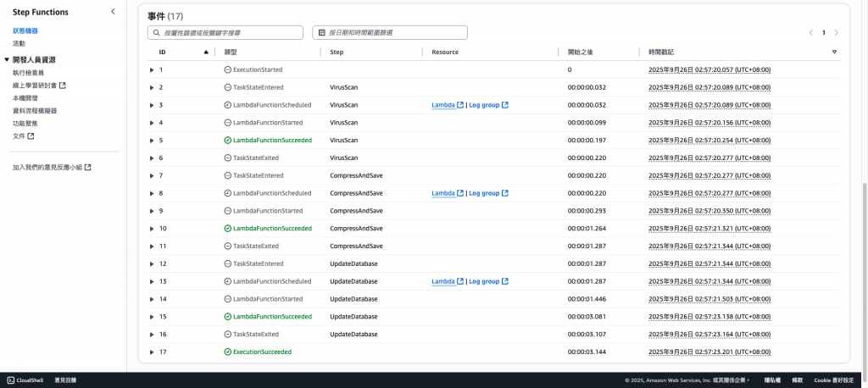
Task: Sort by 時間戳記 column arrow
Action: point(834,52)
